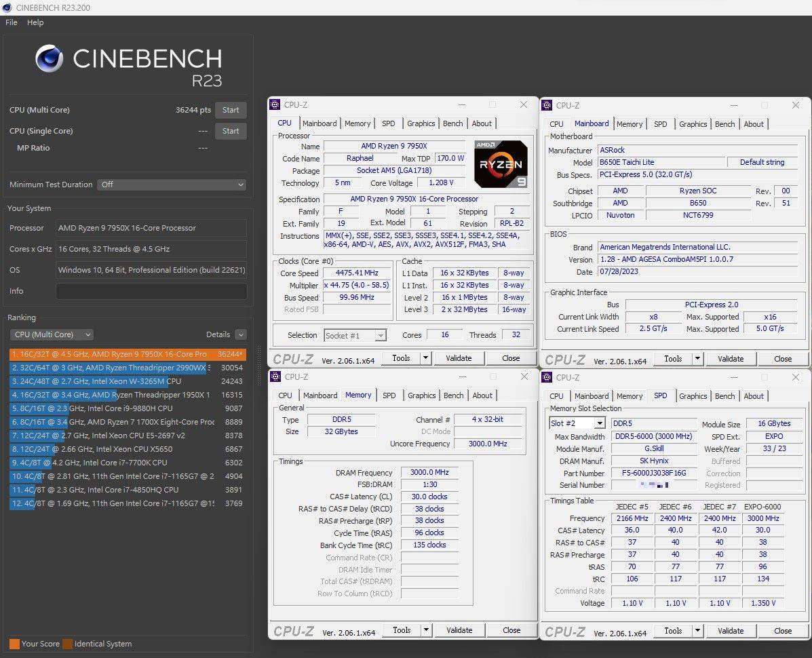Click Validate in the Mainboard CPU-Z window
The width and height of the screenshot is (812, 658).
pos(731,358)
